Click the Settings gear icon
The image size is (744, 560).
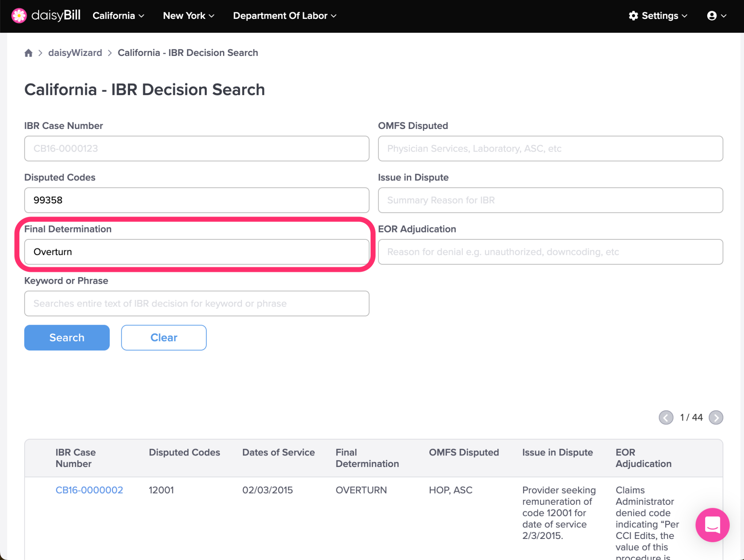(x=633, y=16)
